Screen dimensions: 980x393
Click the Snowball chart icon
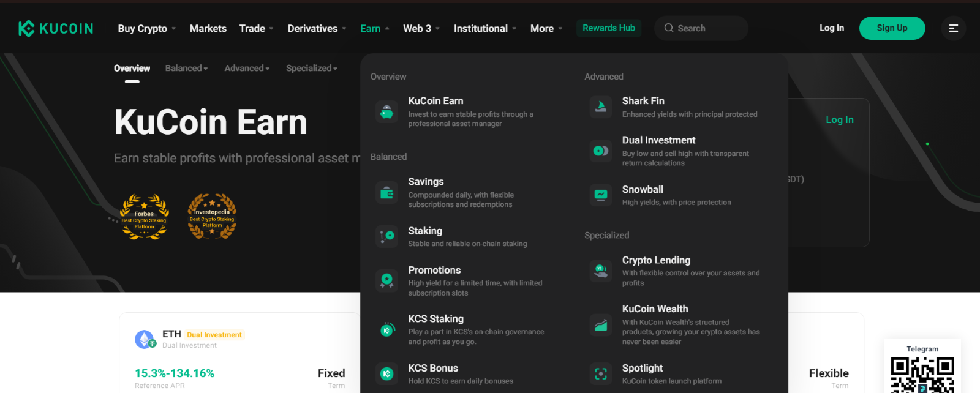pos(601,195)
